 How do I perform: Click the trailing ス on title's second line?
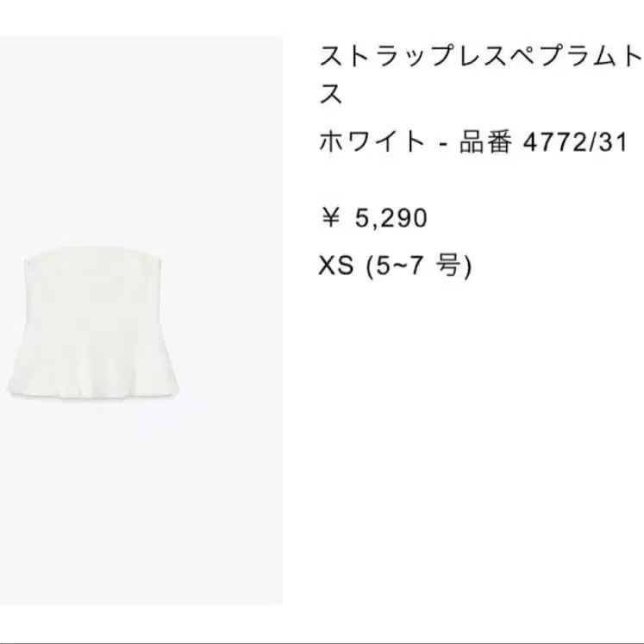pos(331,94)
